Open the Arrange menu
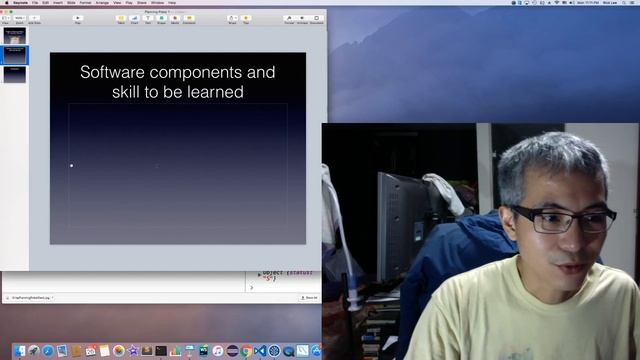The height and width of the screenshot is (360, 640). (x=102, y=2)
